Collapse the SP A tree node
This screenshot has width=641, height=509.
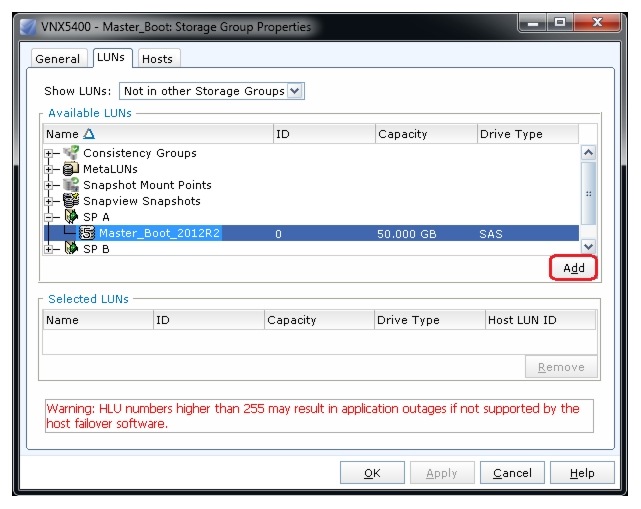[49, 217]
